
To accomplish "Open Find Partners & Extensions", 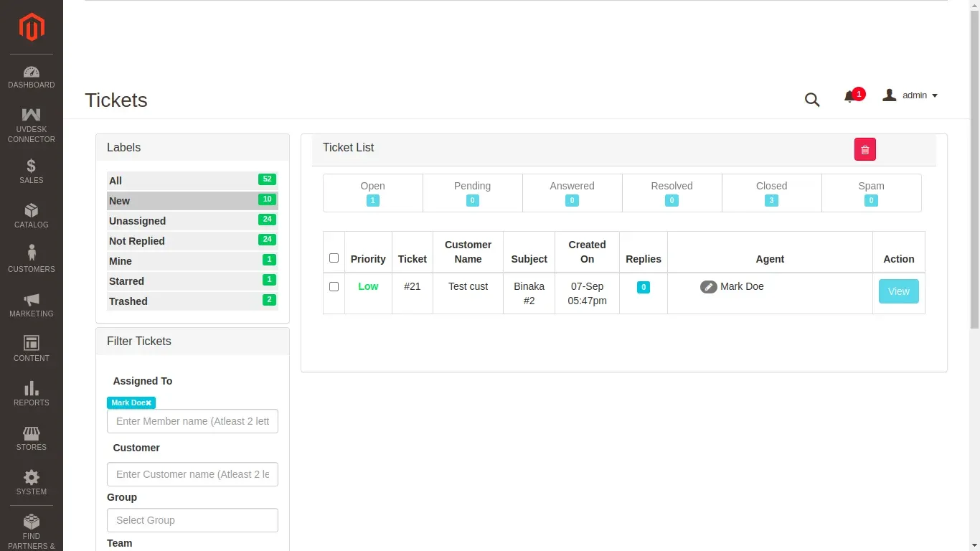I will click(32, 531).
